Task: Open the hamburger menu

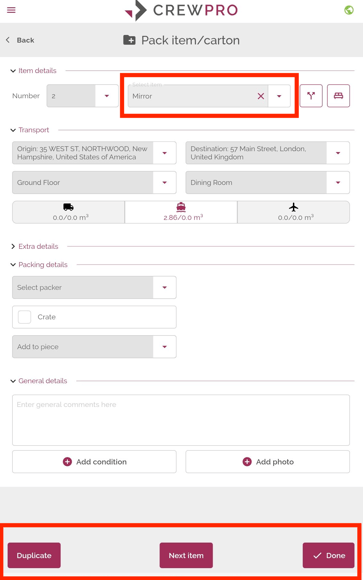Action: (x=11, y=10)
